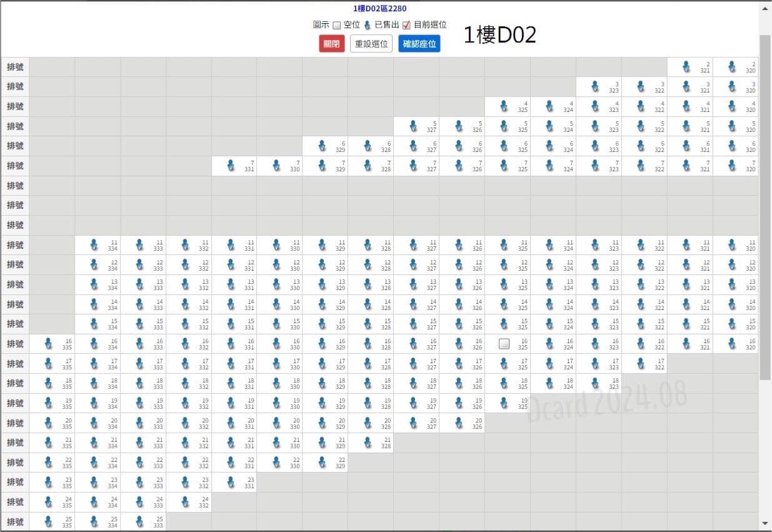772x532 pixels.
Task: Click the seat number label for row 7 seat 320
Action: click(750, 166)
